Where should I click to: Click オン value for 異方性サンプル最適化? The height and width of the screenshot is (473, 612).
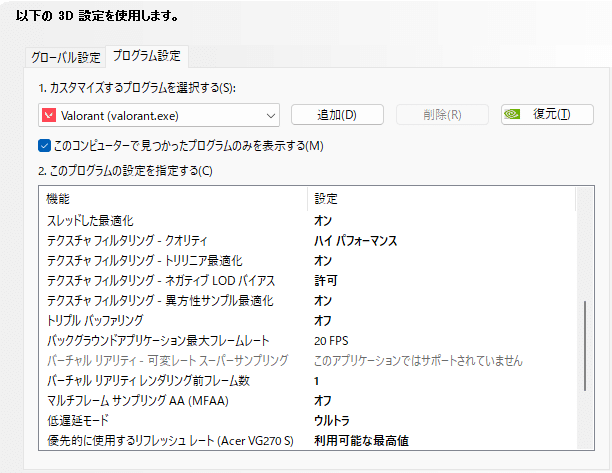click(x=323, y=301)
